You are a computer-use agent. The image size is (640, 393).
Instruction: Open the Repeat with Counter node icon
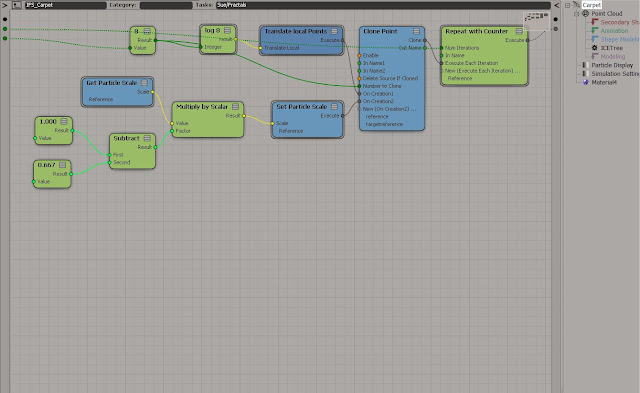click(519, 31)
